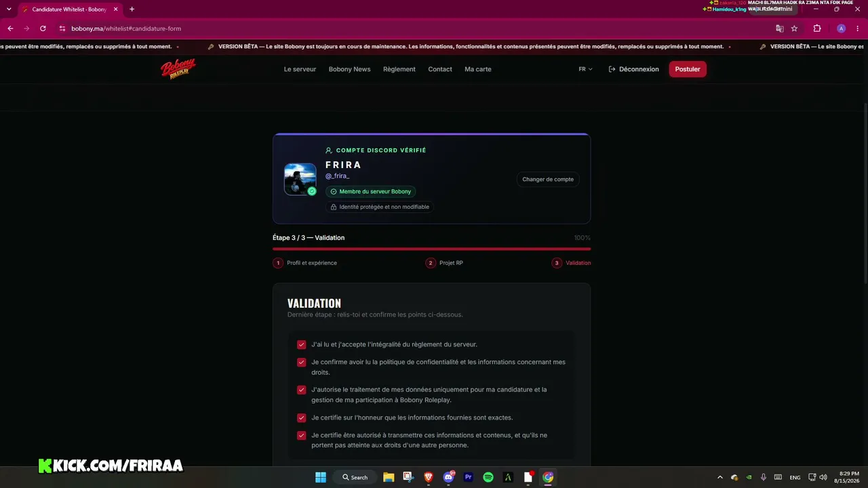Viewport: 868px width, 488px height.
Task: Open volume settings in system tray
Action: [x=823, y=477]
